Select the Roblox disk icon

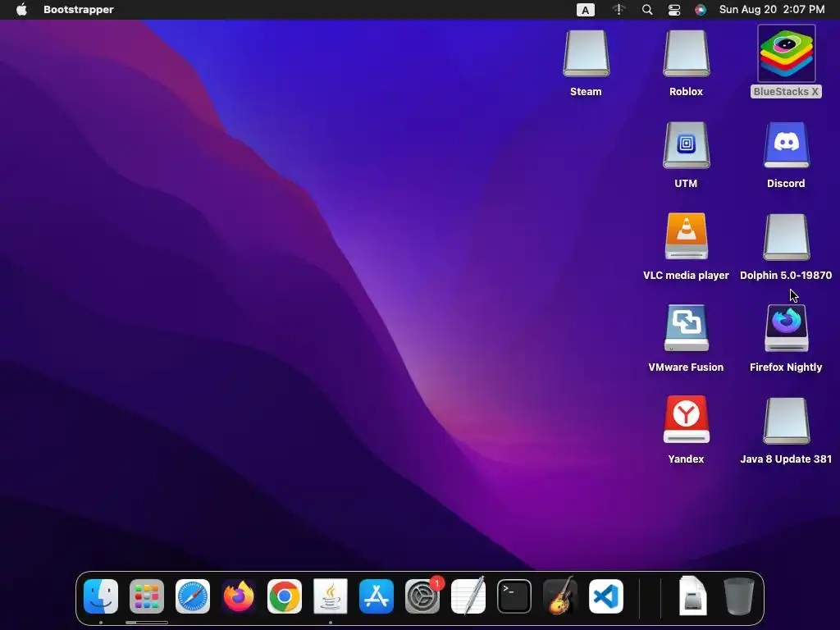[687, 53]
